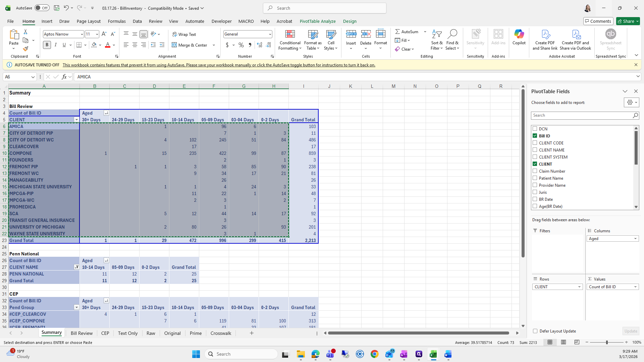Open the Count of Bill ID values dropdown

[635, 287]
